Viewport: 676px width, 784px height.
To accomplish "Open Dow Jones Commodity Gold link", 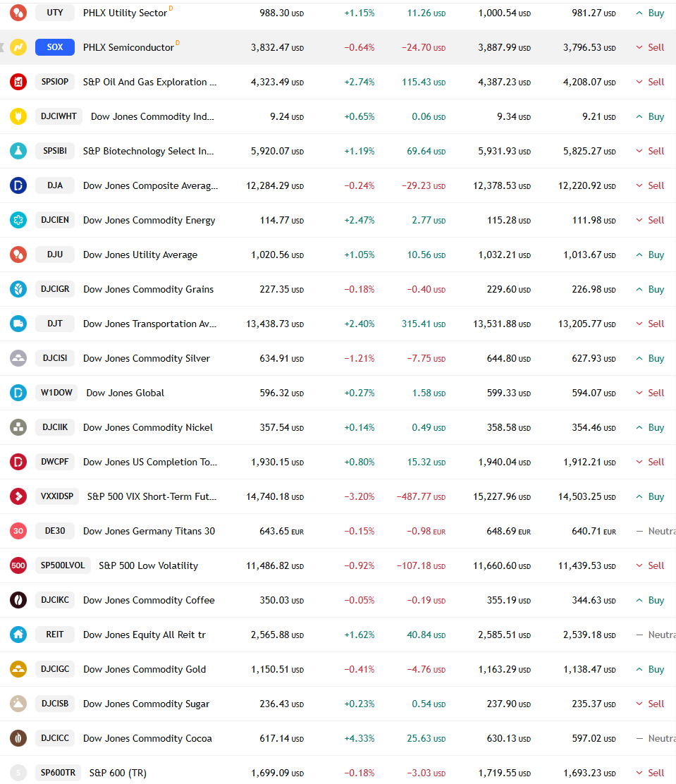I will pos(145,668).
